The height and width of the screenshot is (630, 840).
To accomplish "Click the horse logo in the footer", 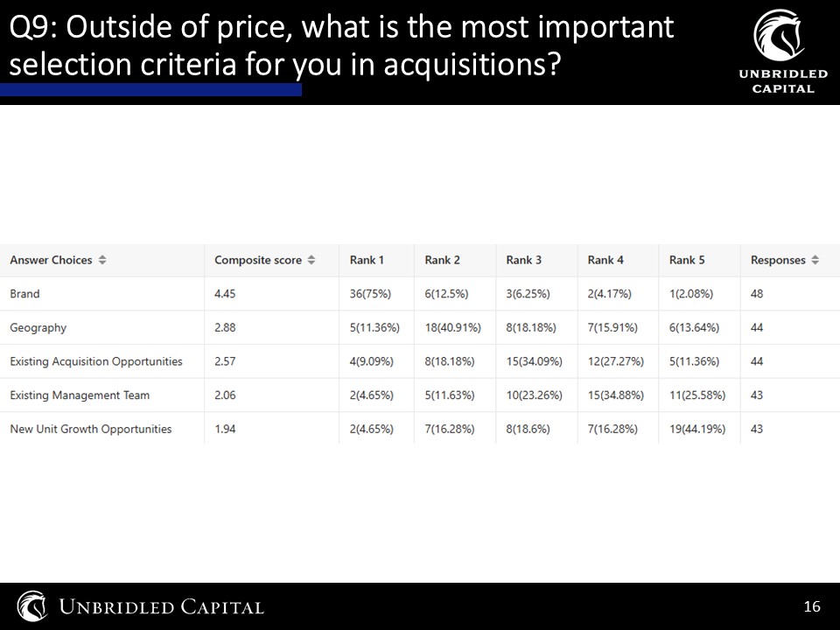I will click(x=31, y=605).
